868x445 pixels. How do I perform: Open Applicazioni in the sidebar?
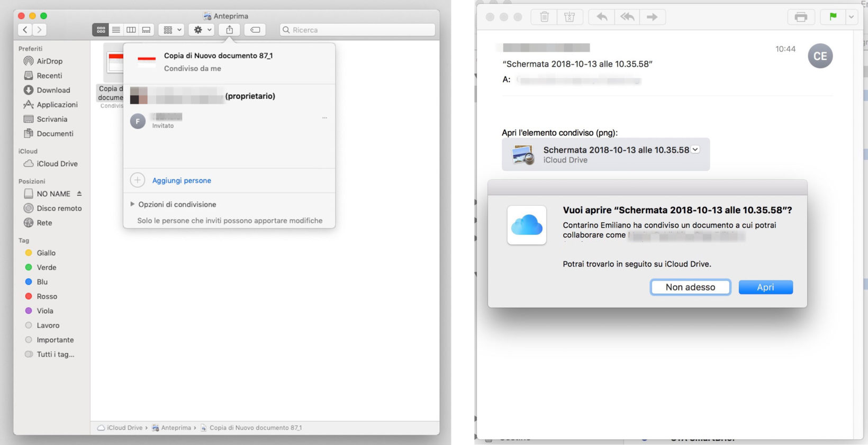[x=57, y=105]
